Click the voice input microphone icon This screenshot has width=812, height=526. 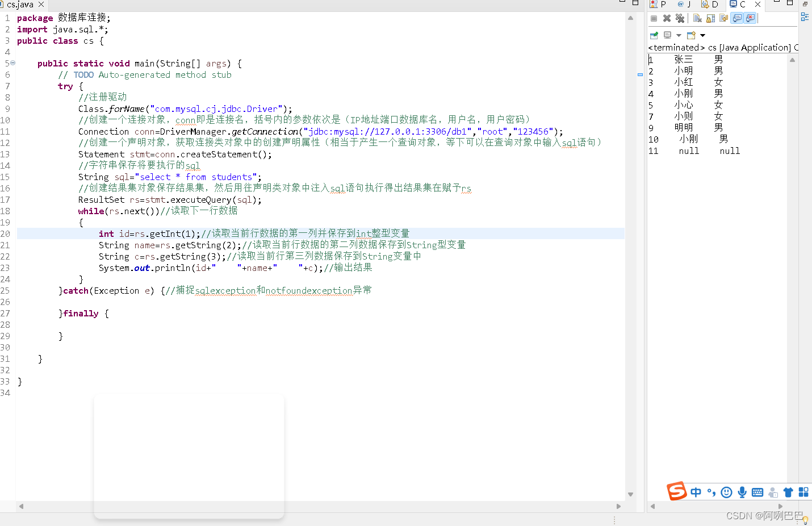(742, 492)
